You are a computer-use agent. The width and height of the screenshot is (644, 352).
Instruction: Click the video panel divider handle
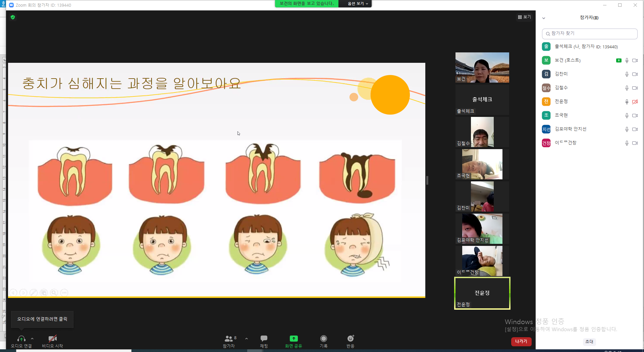(x=427, y=180)
